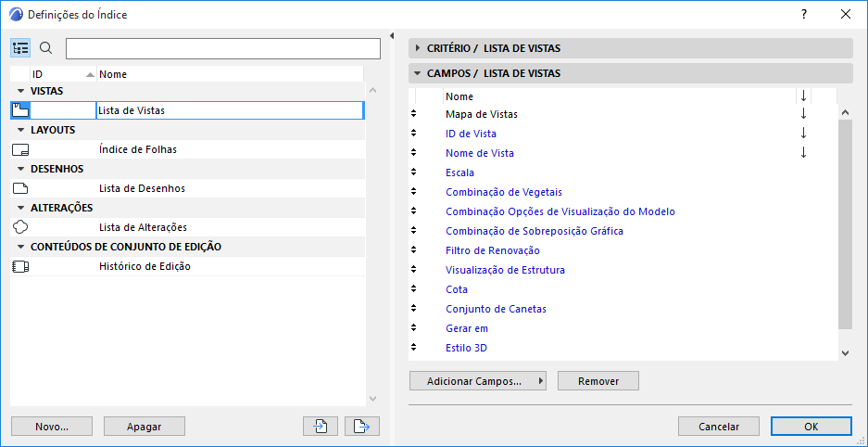Click the magnifying glass search icon
The height and width of the screenshot is (447, 868).
pos(46,48)
